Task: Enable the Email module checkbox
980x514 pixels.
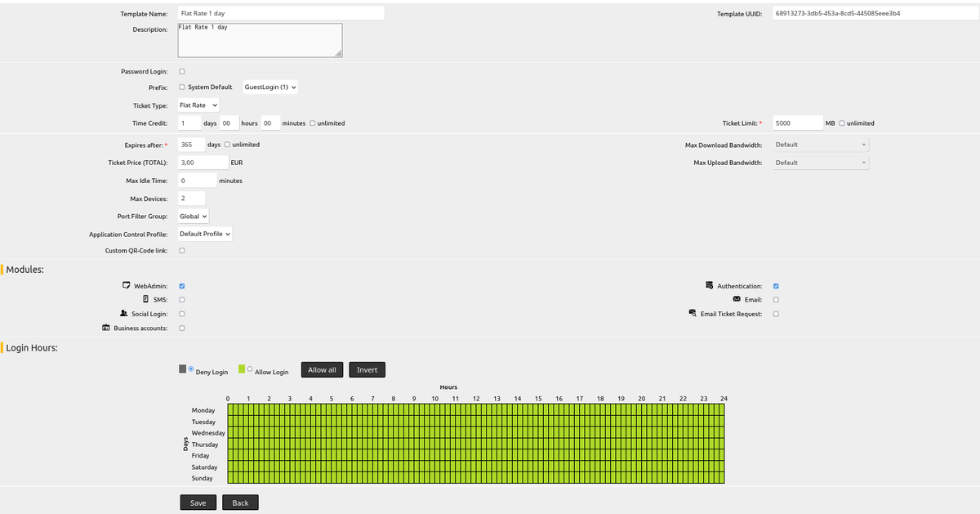Action: [x=776, y=300]
